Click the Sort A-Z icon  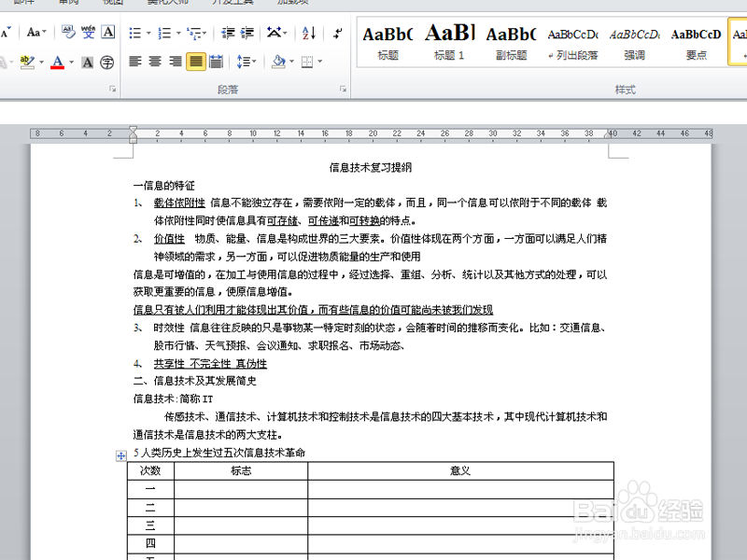(x=309, y=33)
